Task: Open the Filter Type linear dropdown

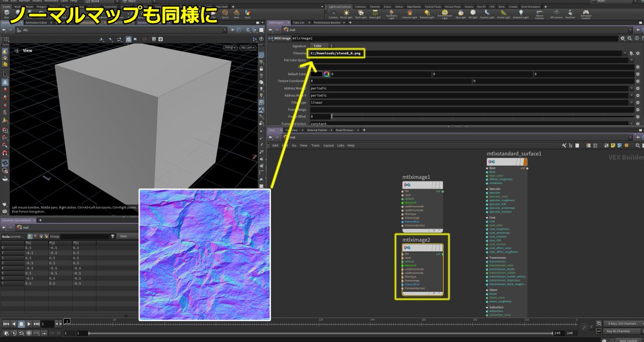Action: [x=471, y=102]
